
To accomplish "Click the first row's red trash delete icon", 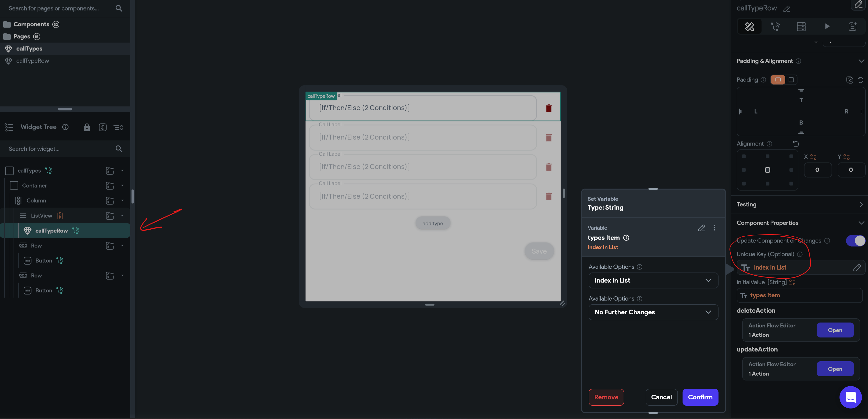I will (548, 108).
